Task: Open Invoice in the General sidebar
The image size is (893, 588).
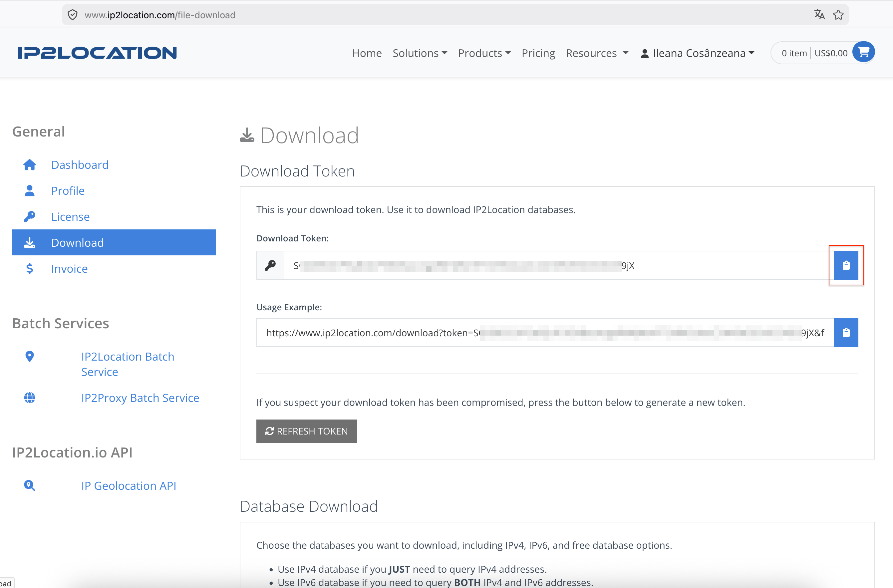Action: pyautogui.click(x=69, y=269)
